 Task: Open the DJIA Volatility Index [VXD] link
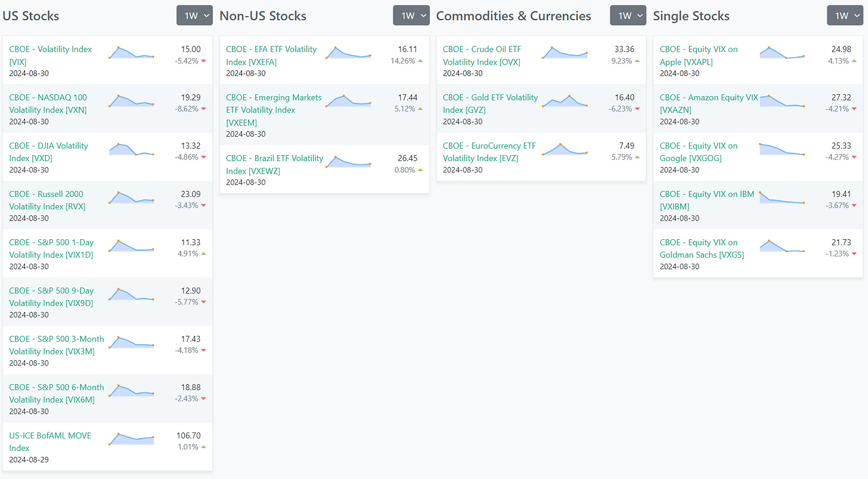click(49, 152)
